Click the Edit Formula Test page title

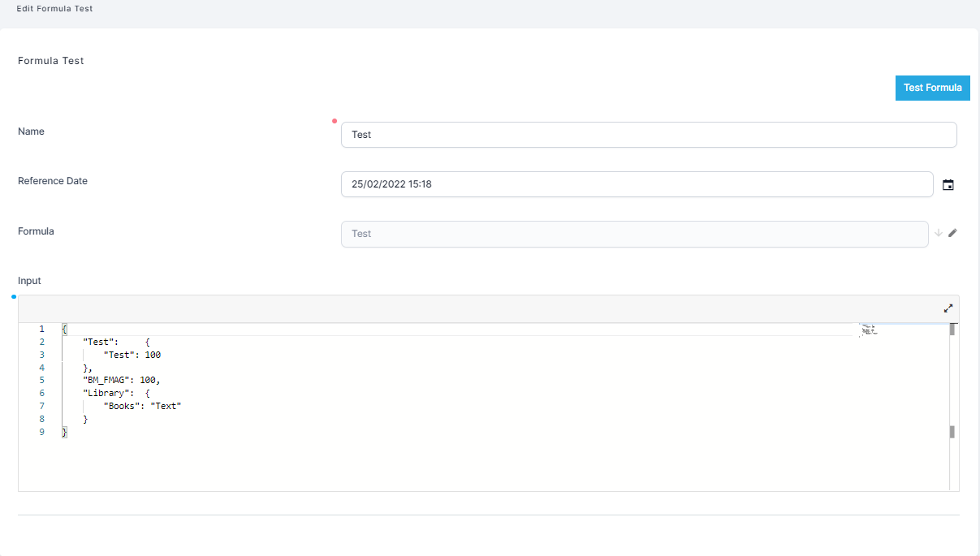tap(54, 8)
